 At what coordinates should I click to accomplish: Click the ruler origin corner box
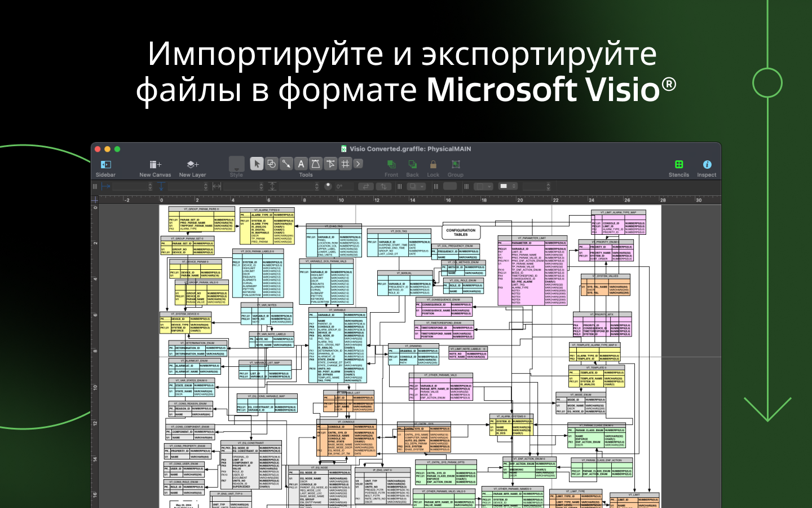click(x=95, y=199)
